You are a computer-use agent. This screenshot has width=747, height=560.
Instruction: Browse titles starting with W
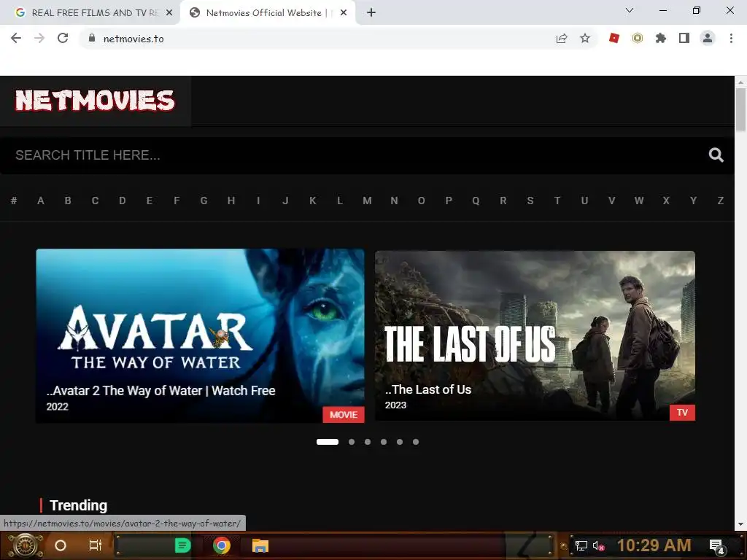(639, 201)
